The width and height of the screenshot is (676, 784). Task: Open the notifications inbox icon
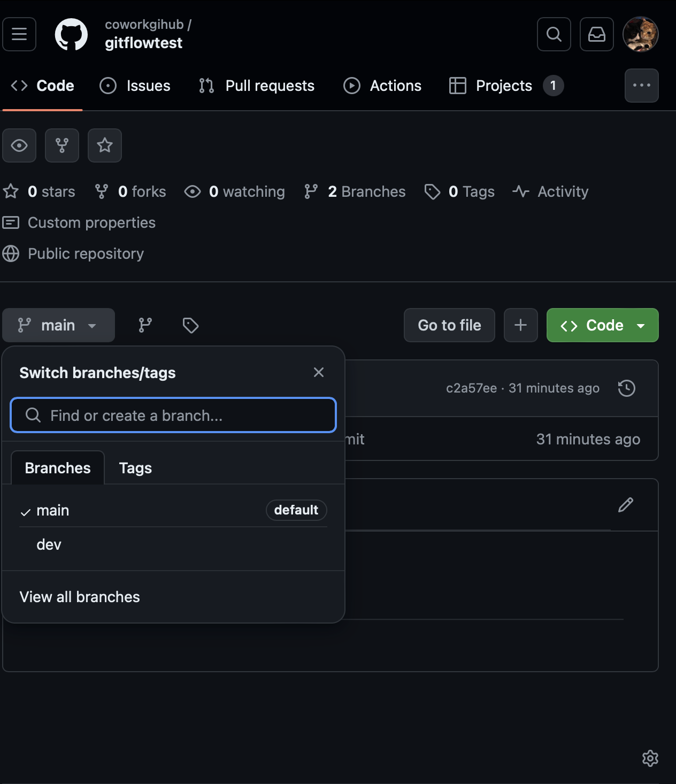pos(596,34)
